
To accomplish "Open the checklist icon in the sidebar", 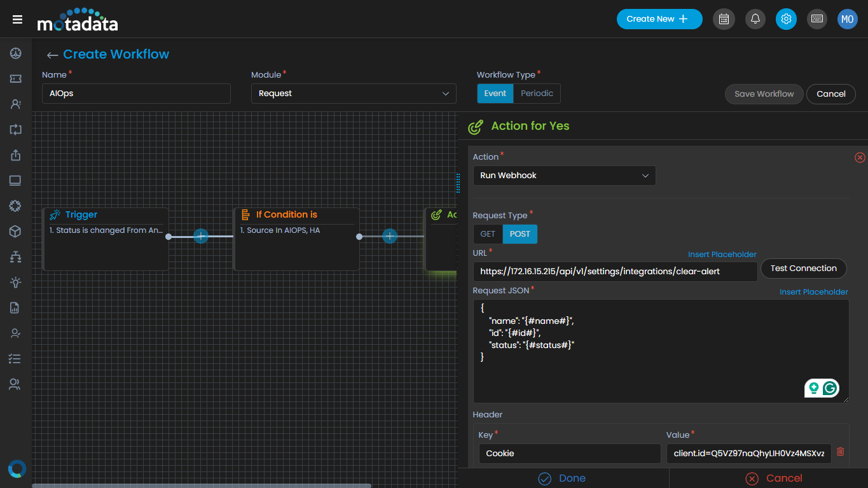I will (15, 359).
